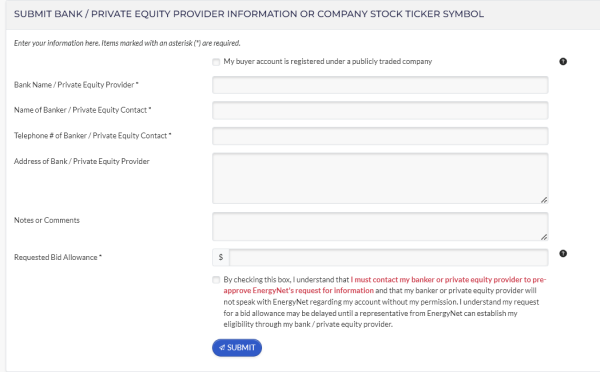
Task: Check publicly traded company checkbox
Action: click(x=216, y=62)
